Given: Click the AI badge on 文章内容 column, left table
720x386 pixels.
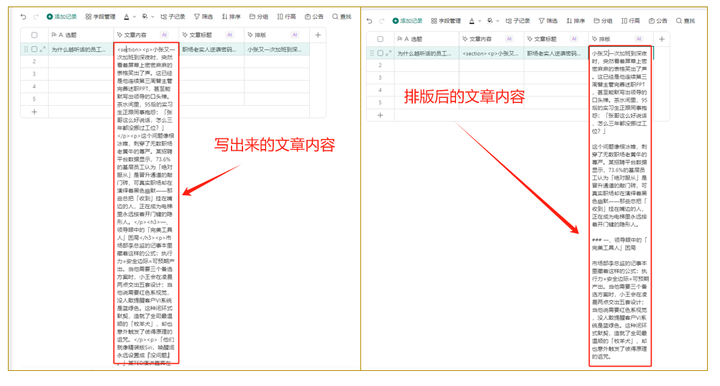Looking at the screenshot, I should click(164, 35).
